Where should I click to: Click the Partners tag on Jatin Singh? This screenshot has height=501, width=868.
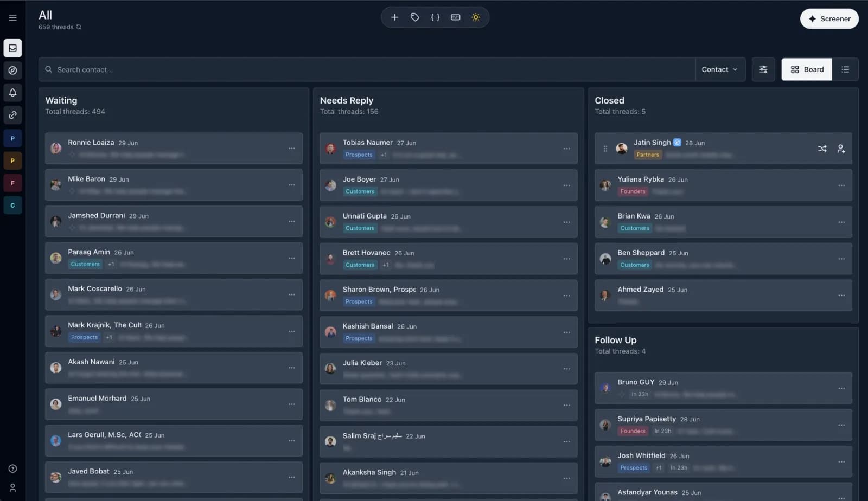(648, 155)
